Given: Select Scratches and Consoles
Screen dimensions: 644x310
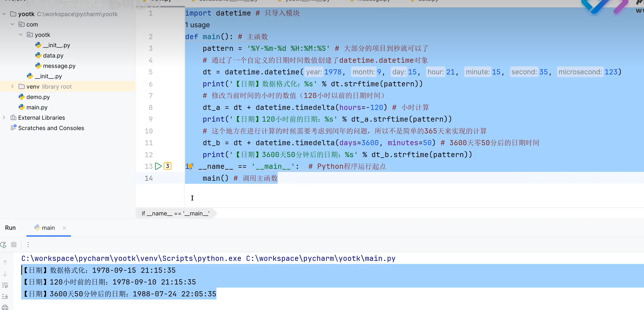Looking at the screenshot, I should (x=51, y=128).
